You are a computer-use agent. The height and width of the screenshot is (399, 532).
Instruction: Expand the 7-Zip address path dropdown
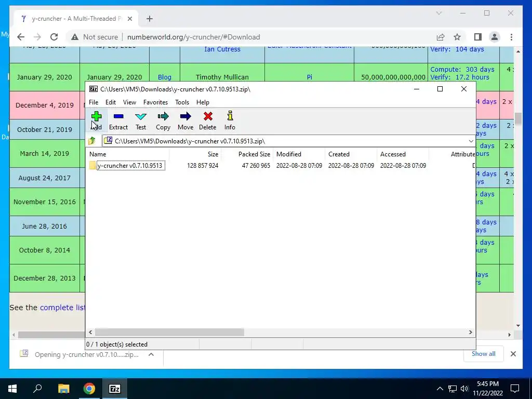471,141
